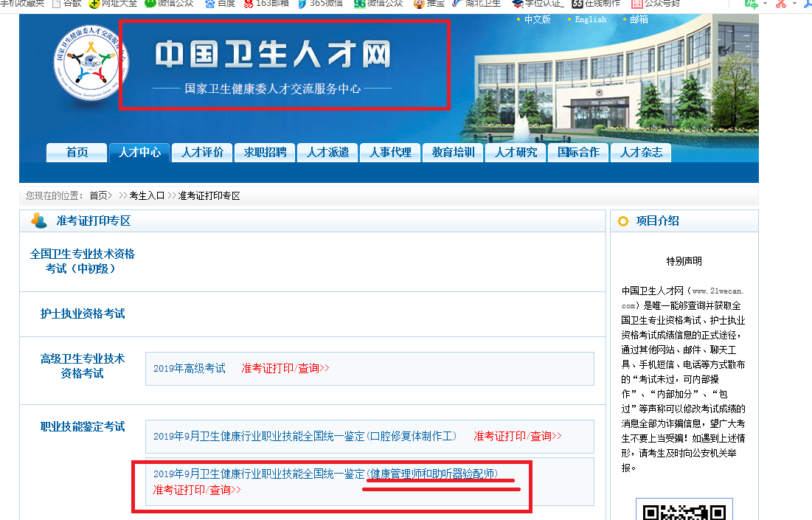Click the person icon beside 准考证打印专区 heading
This screenshot has height=520, width=812.
point(39,221)
